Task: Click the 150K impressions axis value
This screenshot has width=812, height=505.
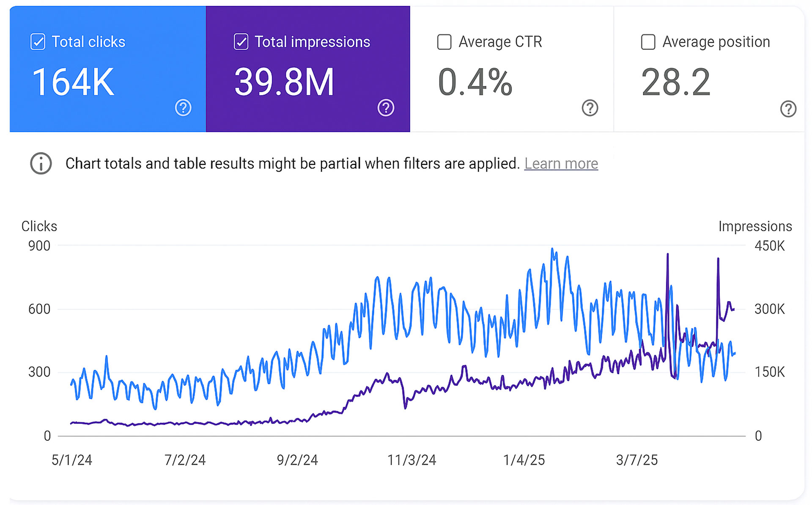Action: (x=770, y=372)
